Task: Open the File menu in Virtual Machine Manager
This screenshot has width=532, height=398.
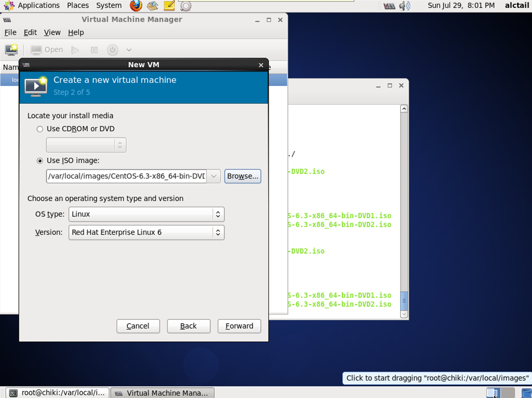Action: 10,32
